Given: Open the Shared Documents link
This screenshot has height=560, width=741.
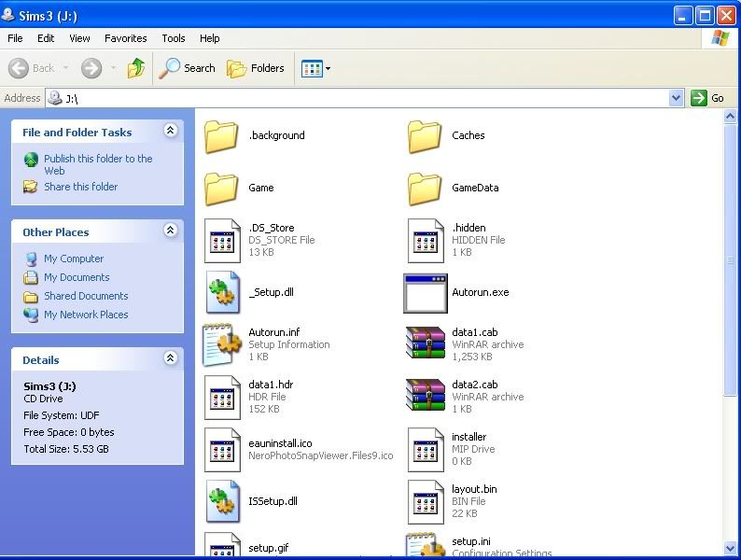Looking at the screenshot, I should (x=86, y=296).
